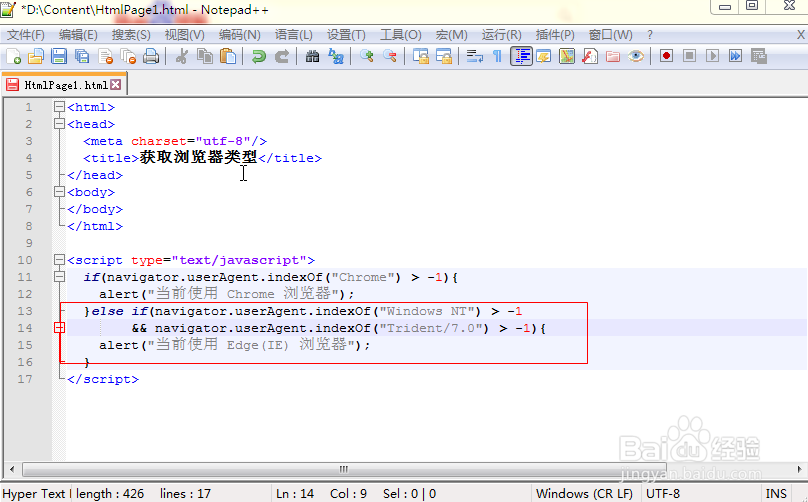Open the 宏(M) menu

pos(451,35)
